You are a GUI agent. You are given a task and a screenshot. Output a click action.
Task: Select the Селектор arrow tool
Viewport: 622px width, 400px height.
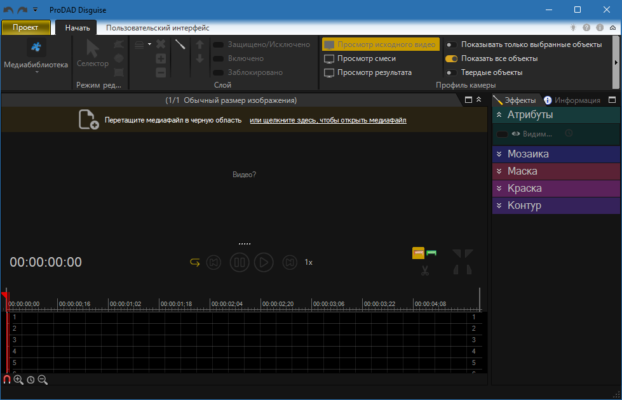(92, 49)
